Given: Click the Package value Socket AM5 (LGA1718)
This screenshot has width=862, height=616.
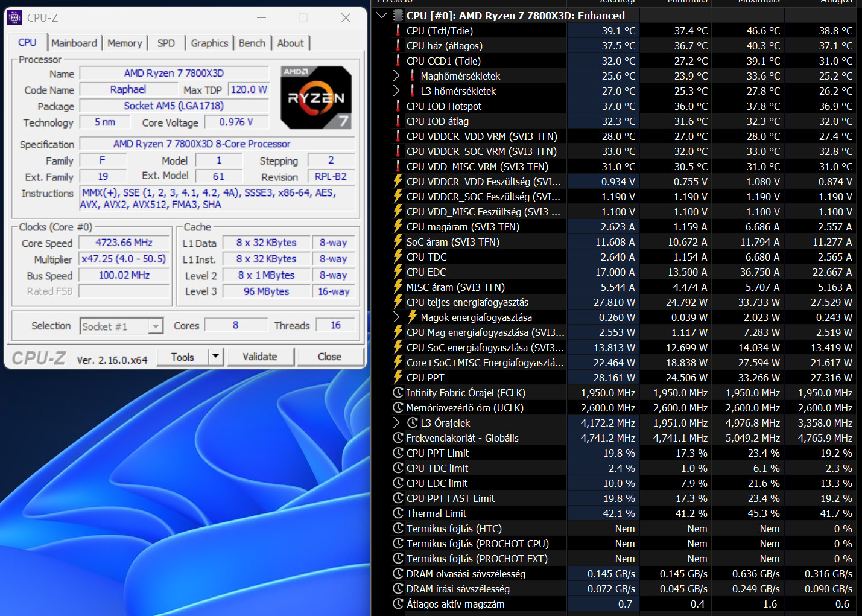Looking at the screenshot, I should (174, 106).
